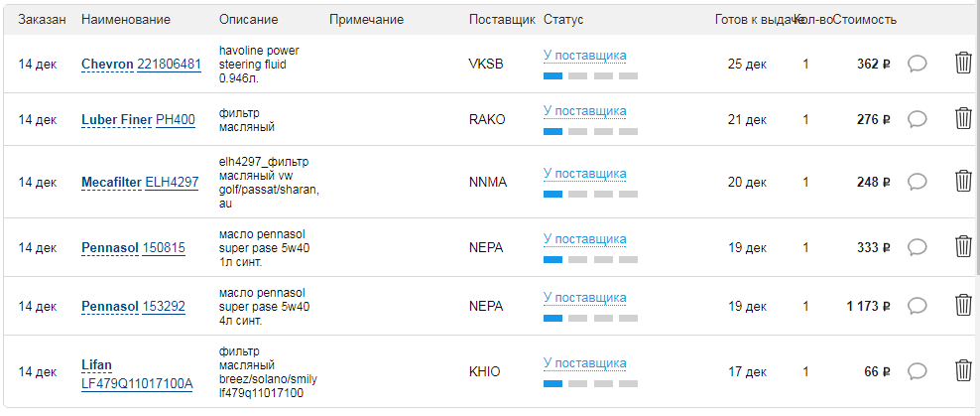
Task: Expand the status 'У поставщика' for the KHIO row
Action: (585, 363)
